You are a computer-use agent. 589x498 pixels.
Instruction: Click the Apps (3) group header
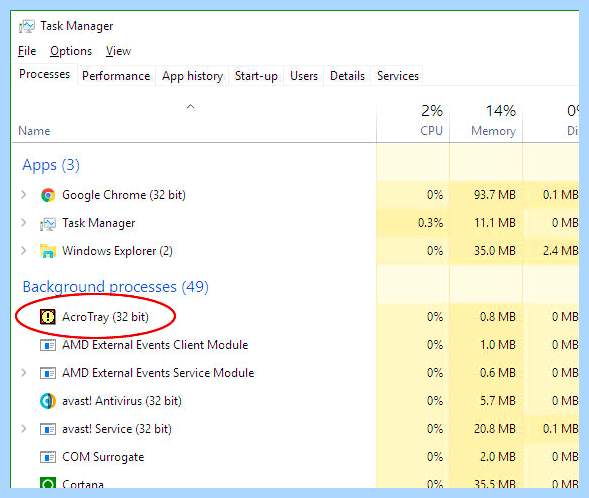coord(51,165)
